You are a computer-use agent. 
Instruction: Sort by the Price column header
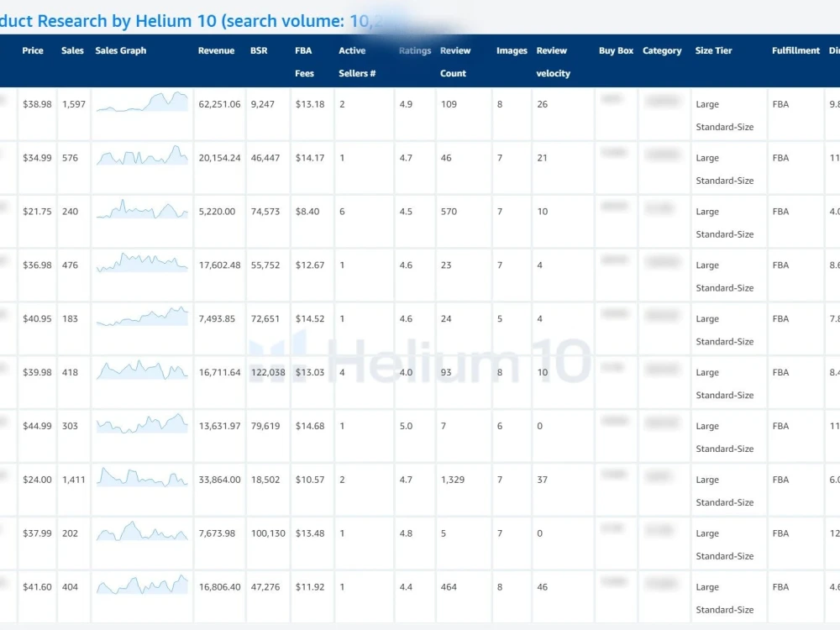(x=33, y=50)
